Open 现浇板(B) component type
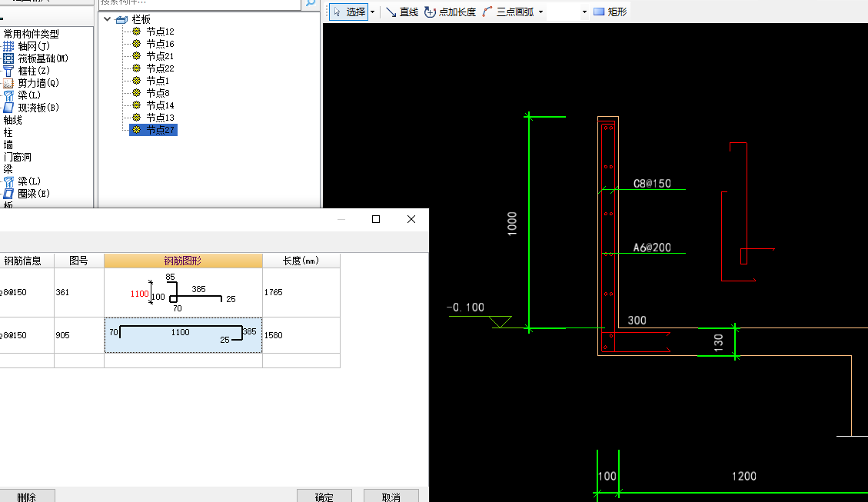Image resolution: width=868 pixels, height=502 pixels. [x=32, y=108]
